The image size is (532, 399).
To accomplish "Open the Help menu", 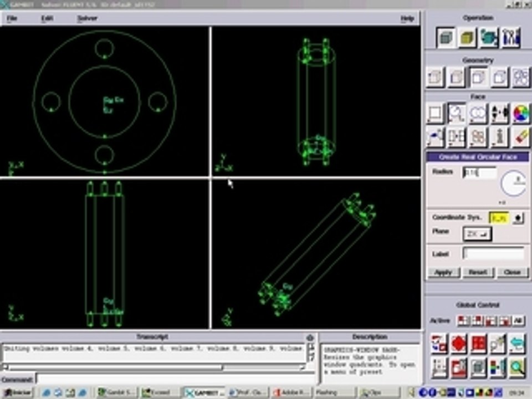I will [407, 18].
